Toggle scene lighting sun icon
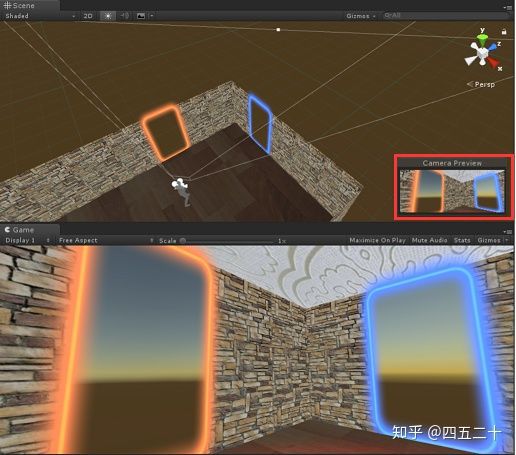516x455 pixels. coord(108,16)
